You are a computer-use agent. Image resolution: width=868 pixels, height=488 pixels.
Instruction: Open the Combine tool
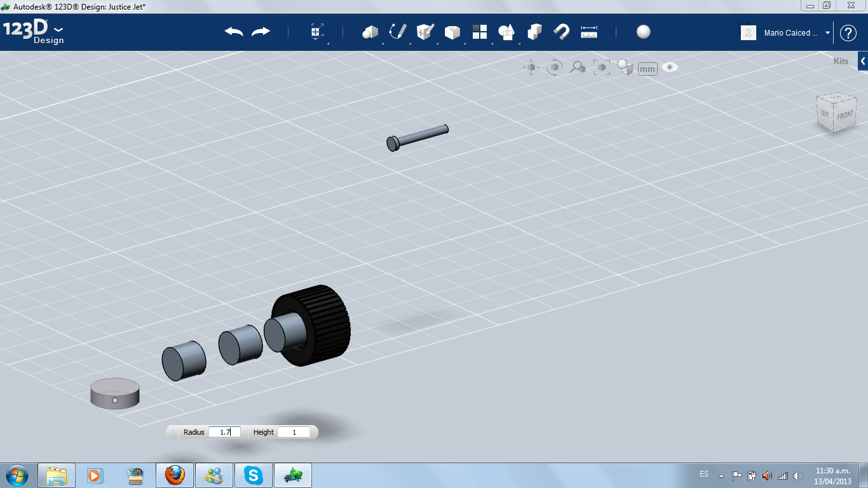click(x=534, y=32)
